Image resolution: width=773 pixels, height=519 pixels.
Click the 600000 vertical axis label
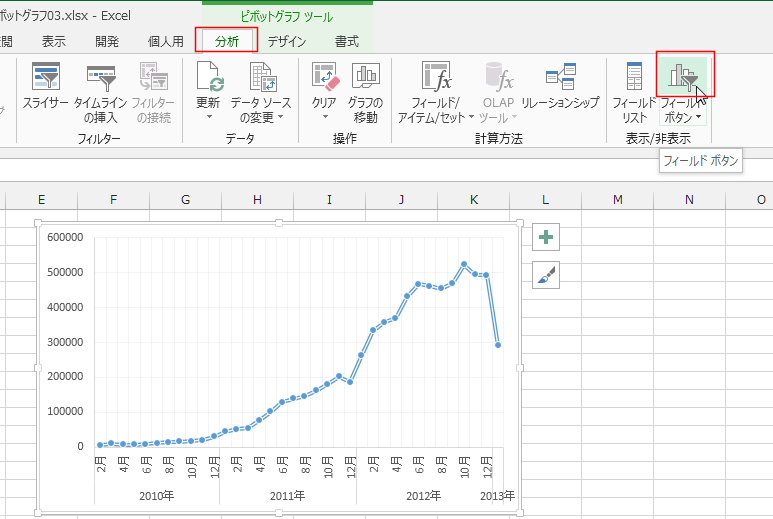(65, 237)
